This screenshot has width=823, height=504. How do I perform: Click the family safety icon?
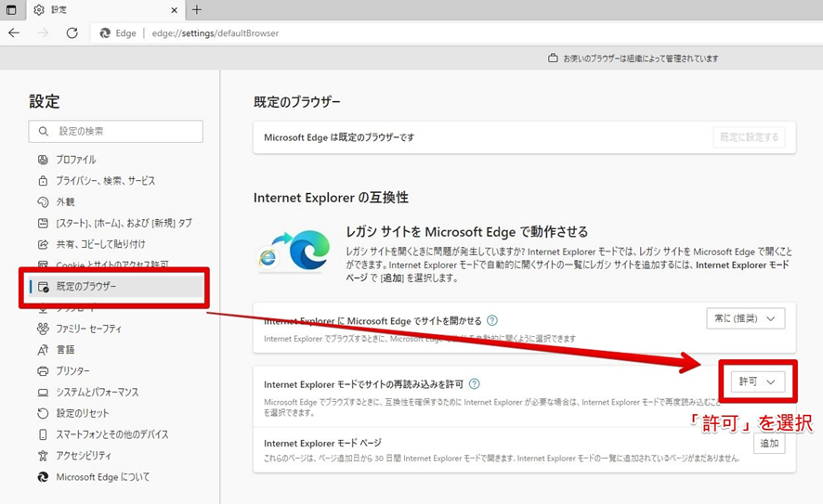(x=43, y=329)
